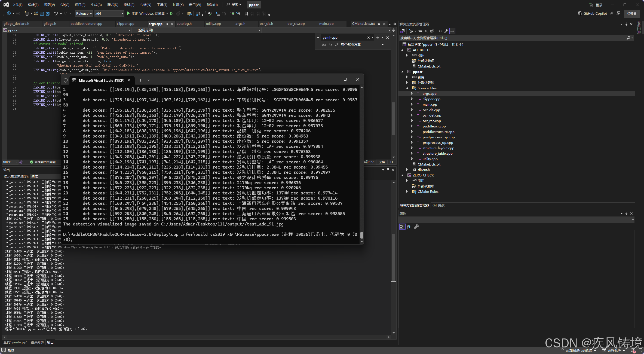Open the Git(G) menu
Image resolution: width=644 pixels, height=354 pixels.
point(65,5)
